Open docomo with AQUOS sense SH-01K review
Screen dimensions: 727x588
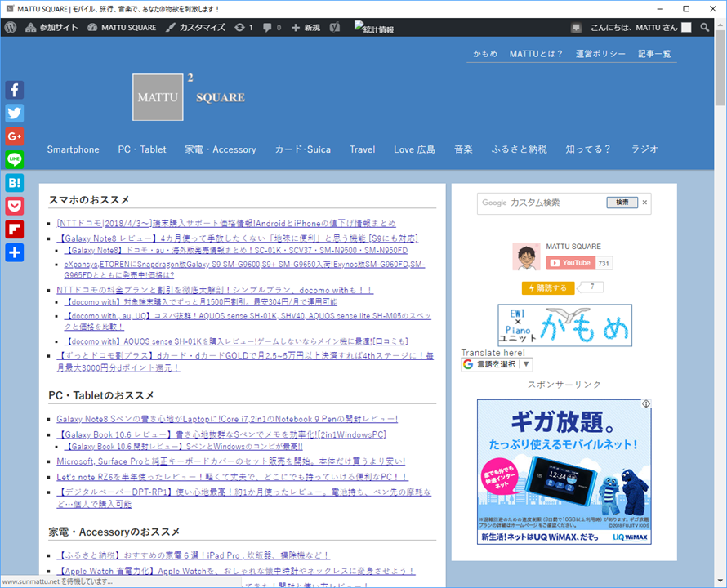click(236, 341)
